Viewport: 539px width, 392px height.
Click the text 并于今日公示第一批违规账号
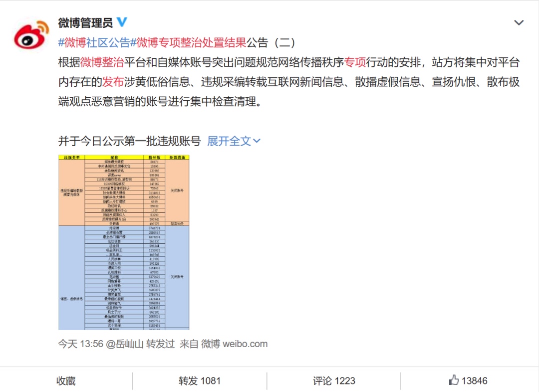[x=130, y=141]
